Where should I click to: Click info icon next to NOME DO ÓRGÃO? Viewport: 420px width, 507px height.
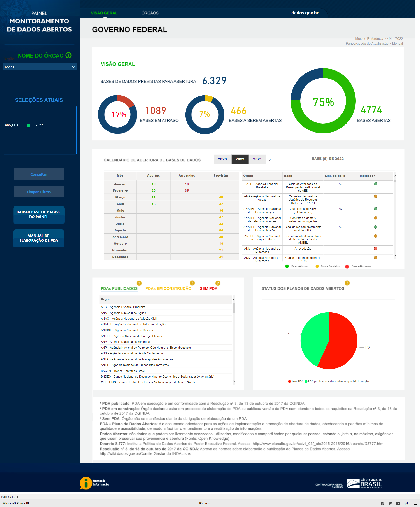pos(69,56)
